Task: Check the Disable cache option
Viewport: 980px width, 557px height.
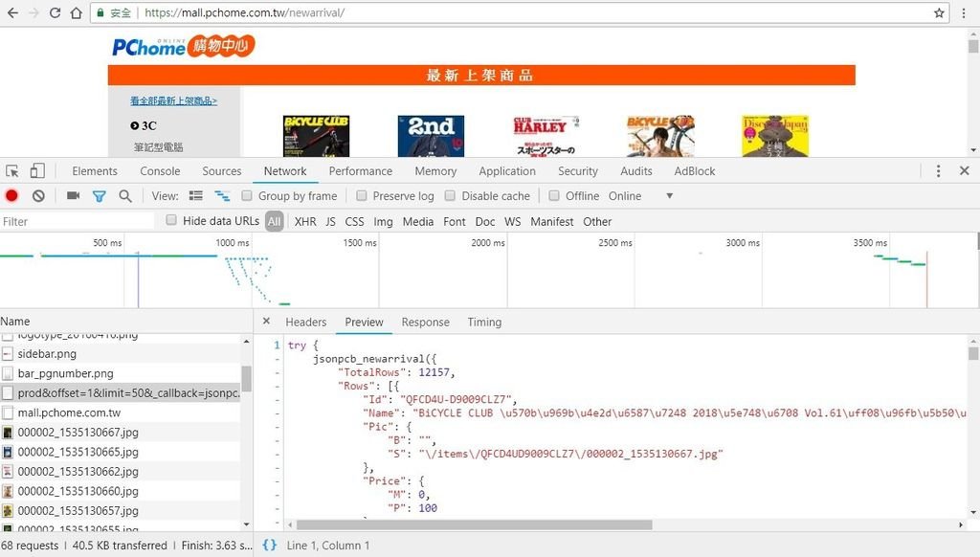Action: coord(450,195)
